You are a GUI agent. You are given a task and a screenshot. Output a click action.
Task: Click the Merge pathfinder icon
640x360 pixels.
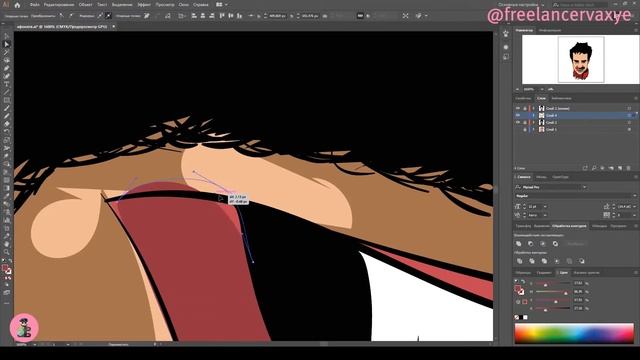point(544,261)
